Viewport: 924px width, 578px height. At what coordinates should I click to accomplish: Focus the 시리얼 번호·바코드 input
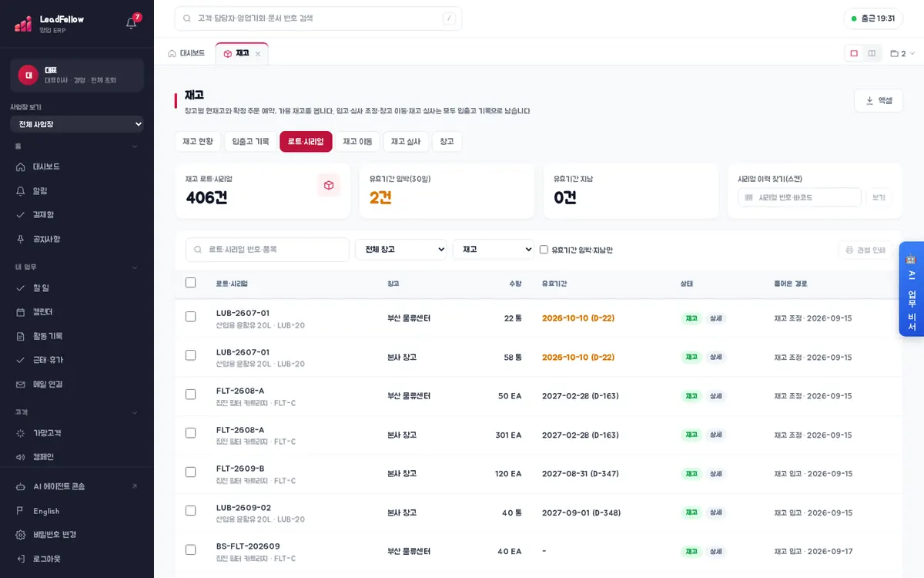(799, 197)
